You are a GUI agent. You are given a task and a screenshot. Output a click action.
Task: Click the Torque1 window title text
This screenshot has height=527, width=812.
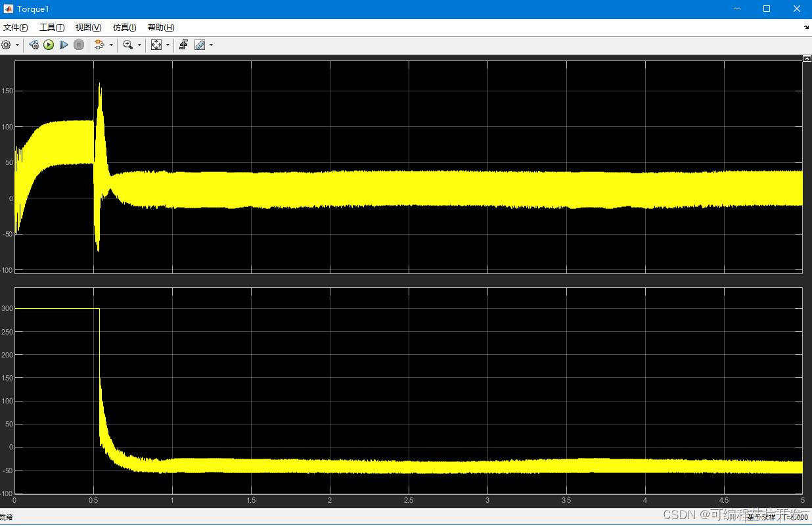[33, 9]
